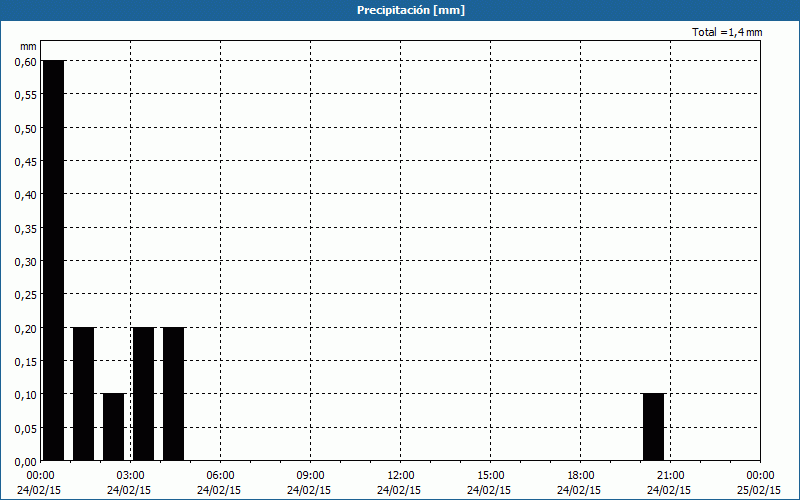Select the 0,10 y-axis value
The height and width of the screenshot is (500, 800).
click(x=26, y=395)
